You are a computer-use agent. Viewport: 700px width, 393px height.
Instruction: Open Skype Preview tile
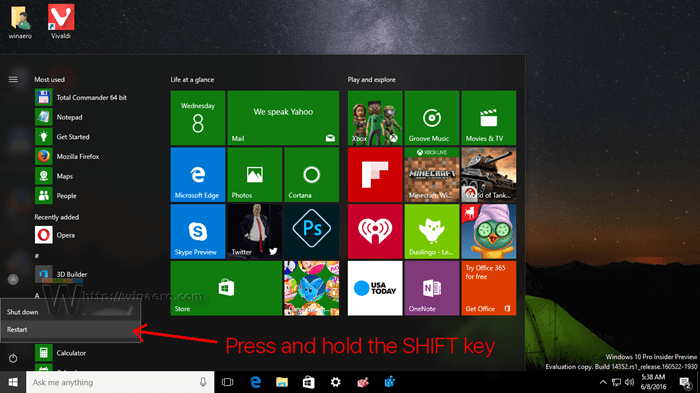click(x=198, y=231)
